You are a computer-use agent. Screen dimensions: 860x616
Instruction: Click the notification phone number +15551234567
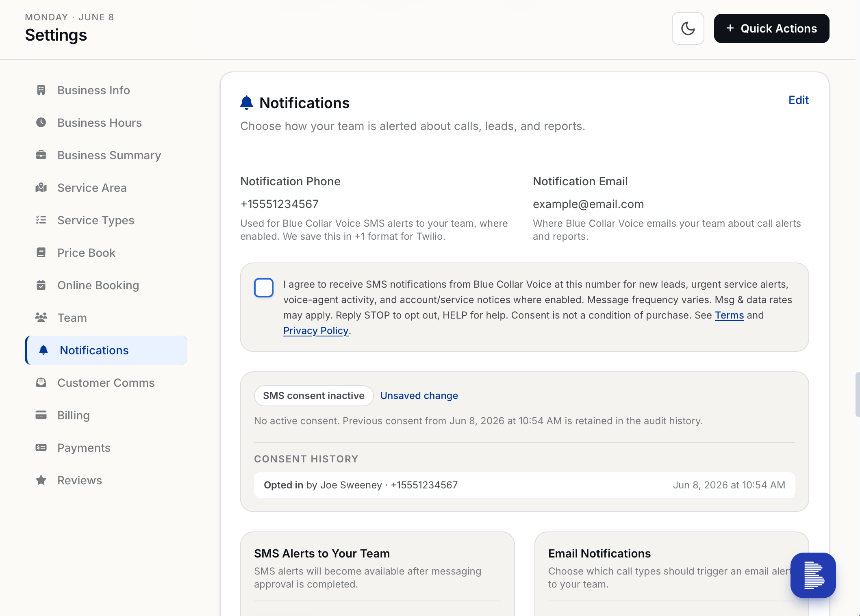tap(279, 204)
